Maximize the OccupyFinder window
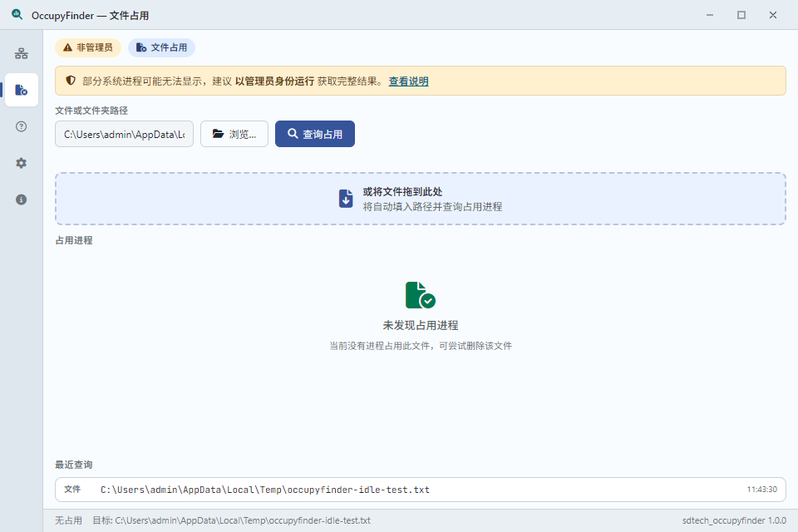This screenshot has height=532, width=798. pyautogui.click(x=741, y=15)
